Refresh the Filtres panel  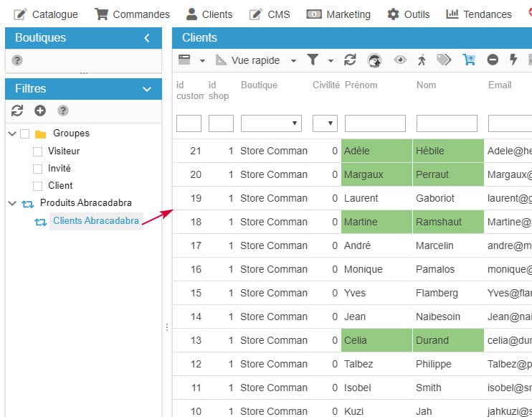click(x=18, y=111)
